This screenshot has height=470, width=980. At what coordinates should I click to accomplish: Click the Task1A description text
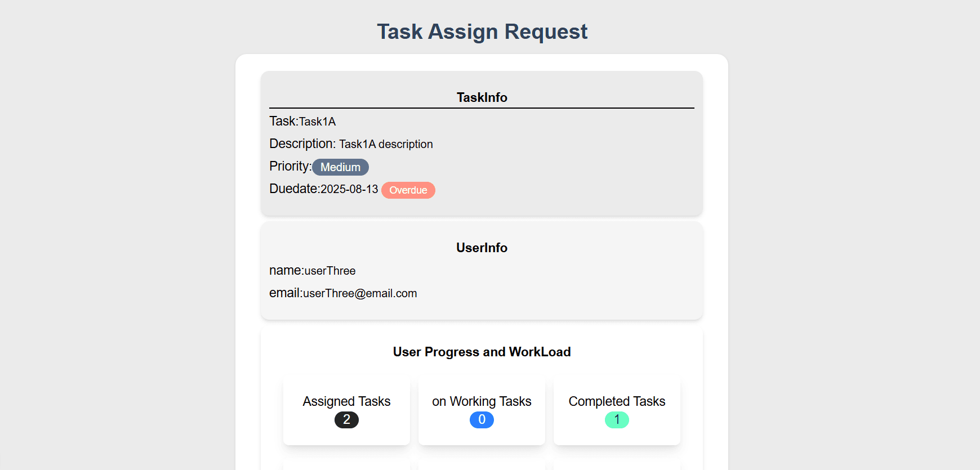coord(386,144)
